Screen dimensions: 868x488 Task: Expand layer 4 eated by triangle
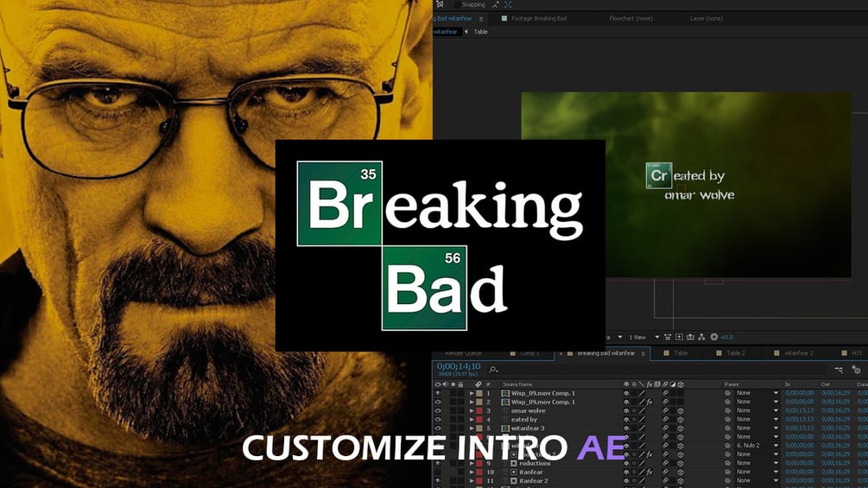472,420
